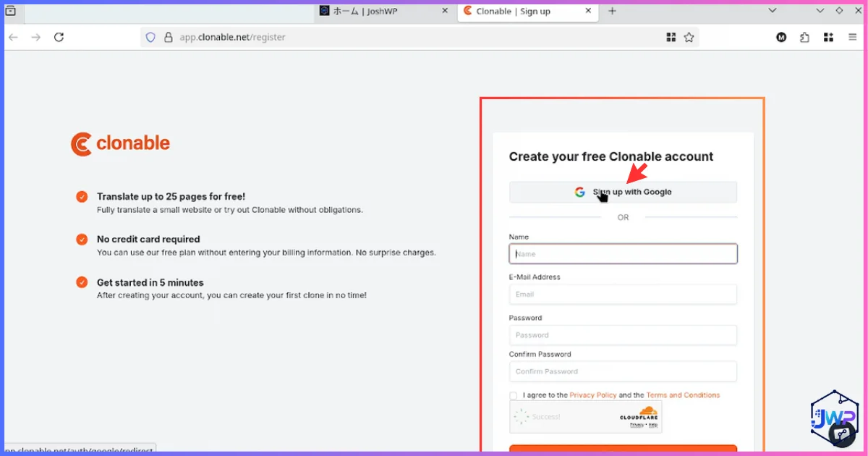
Task: Click the grid icon next to extensions puzzle
Action: 829,38
